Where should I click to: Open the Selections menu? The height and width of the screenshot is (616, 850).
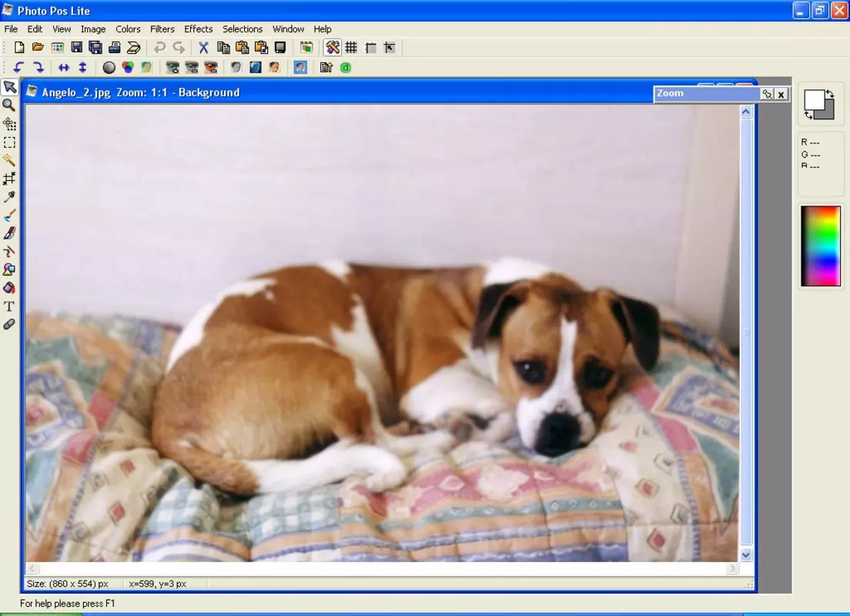(243, 28)
